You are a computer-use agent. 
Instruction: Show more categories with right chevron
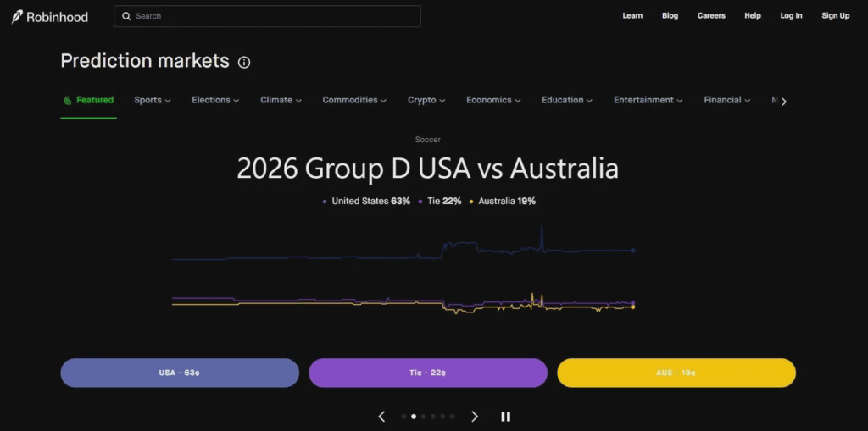coord(784,102)
